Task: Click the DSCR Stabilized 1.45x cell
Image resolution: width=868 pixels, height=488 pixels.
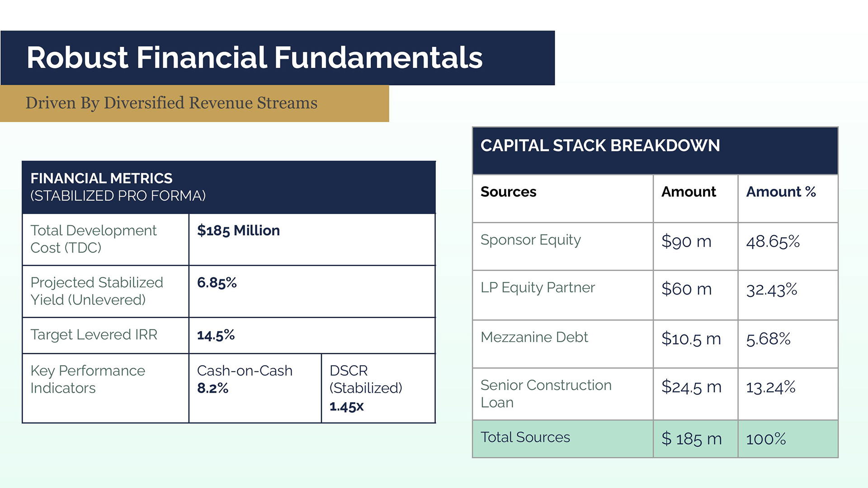Action: [x=378, y=388]
